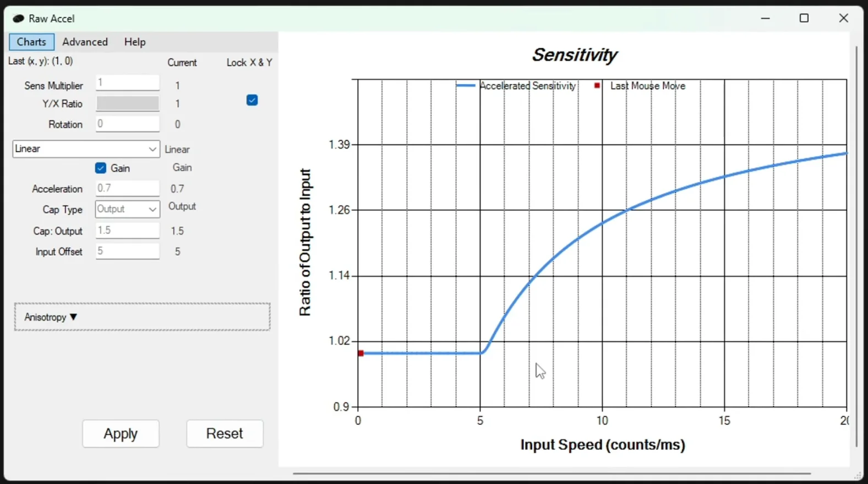Click the 1.26 y-axis value

click(x=339, y=210)
